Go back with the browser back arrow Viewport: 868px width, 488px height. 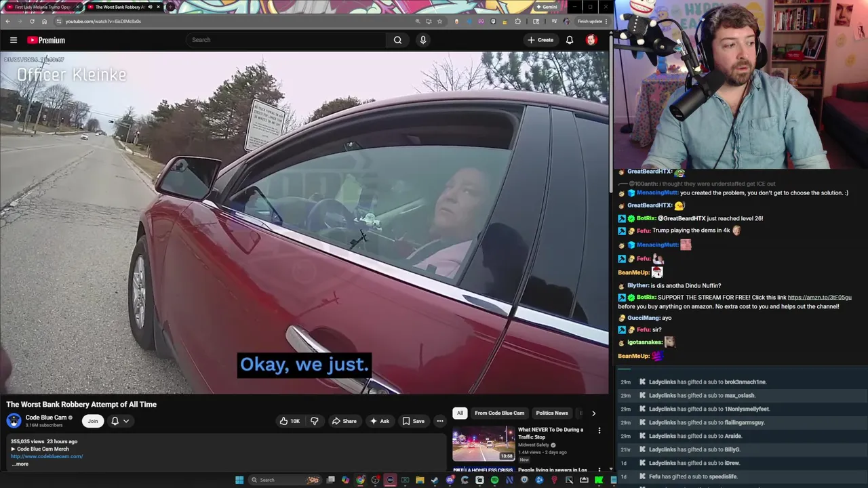7,21
